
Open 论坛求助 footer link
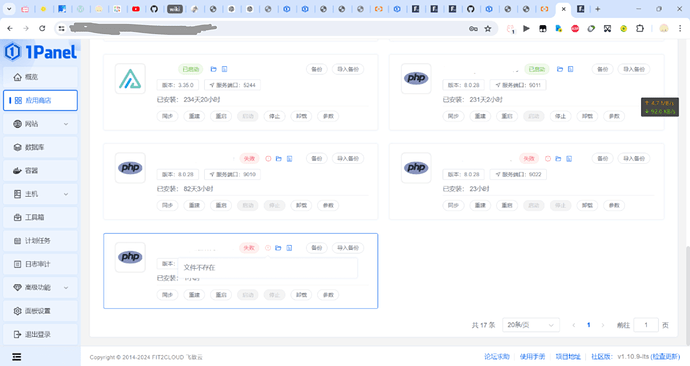[497, 357]
